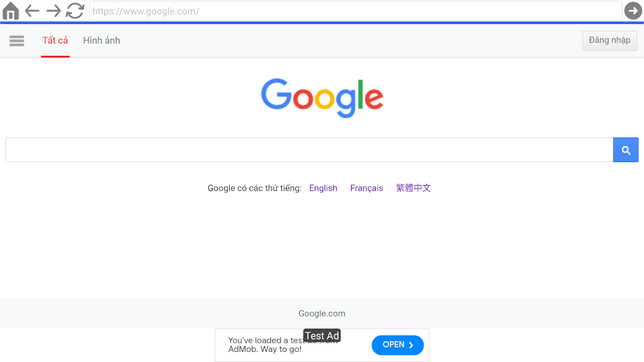The width and height of the screenshot is (644, 362).
Task: Click the Google logo
Action: coord(322,98)
